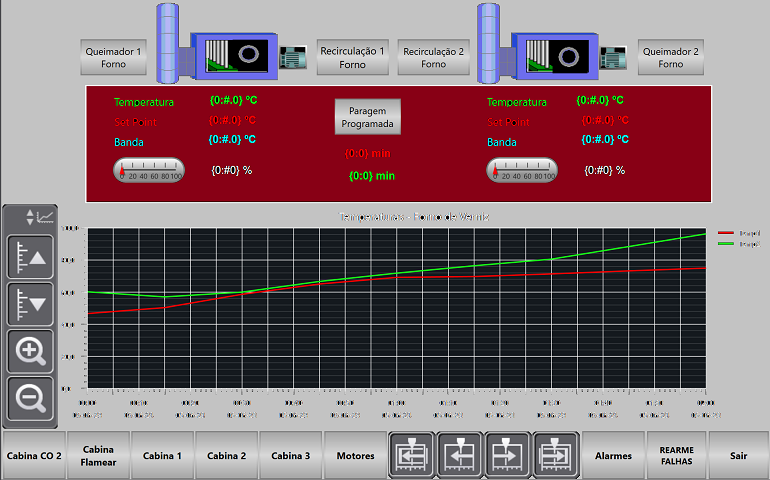Image resolution: width=770 pixels, height=480 pixels.
Task: Jump the trend cursor page backward
Action: tap(412, 454)
